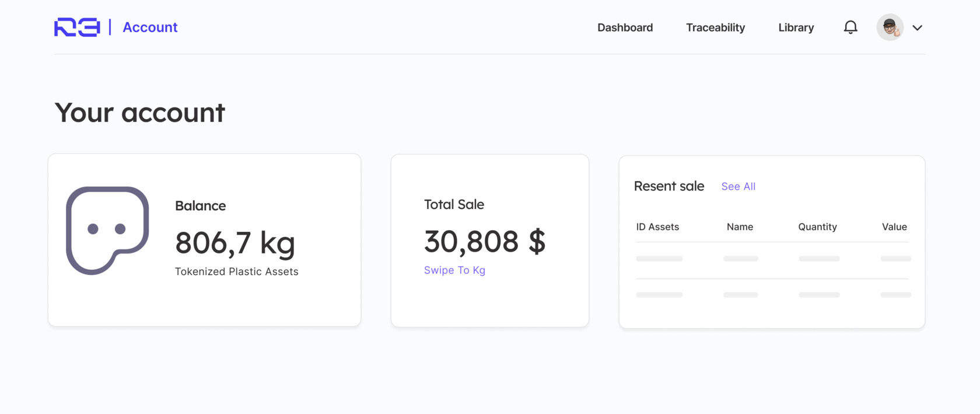Click the Account header label
Image resolution: width=980 pixels, height=414 pixels.
[150, 27]
